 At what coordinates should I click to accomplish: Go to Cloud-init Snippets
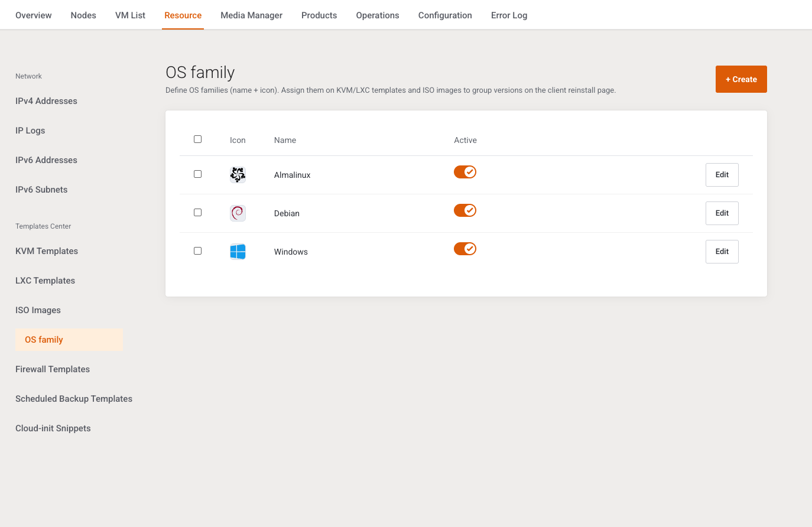[x=53, y=428]
